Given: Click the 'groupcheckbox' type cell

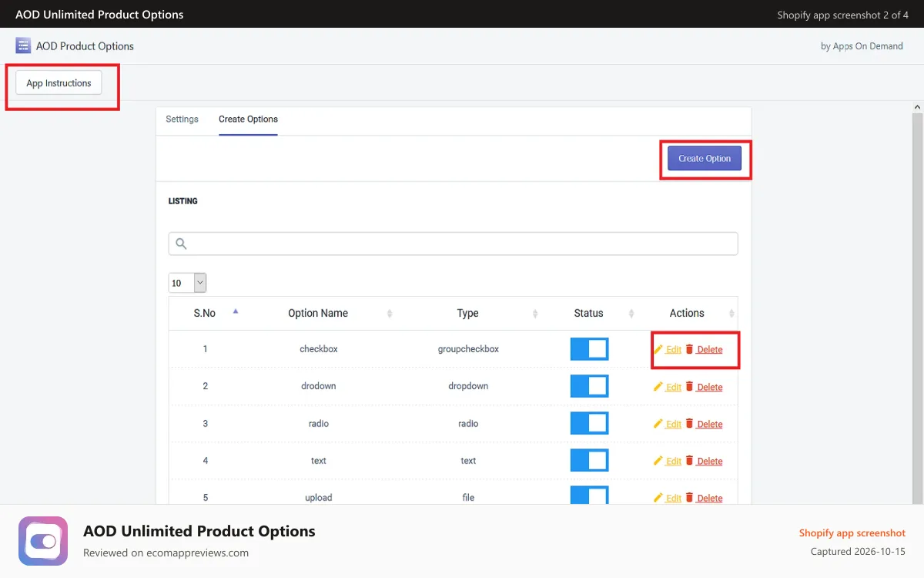Looking at the screenshot, I should (468, 349).
